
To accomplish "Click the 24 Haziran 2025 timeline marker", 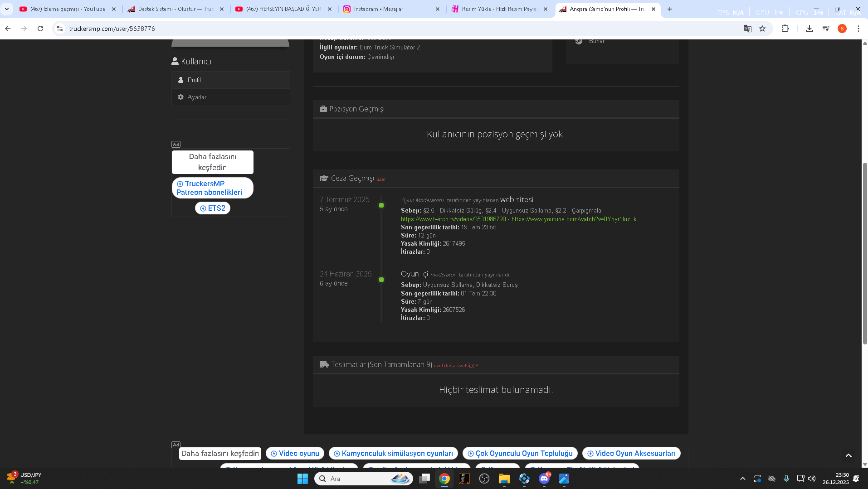I will tap(381, 280).
